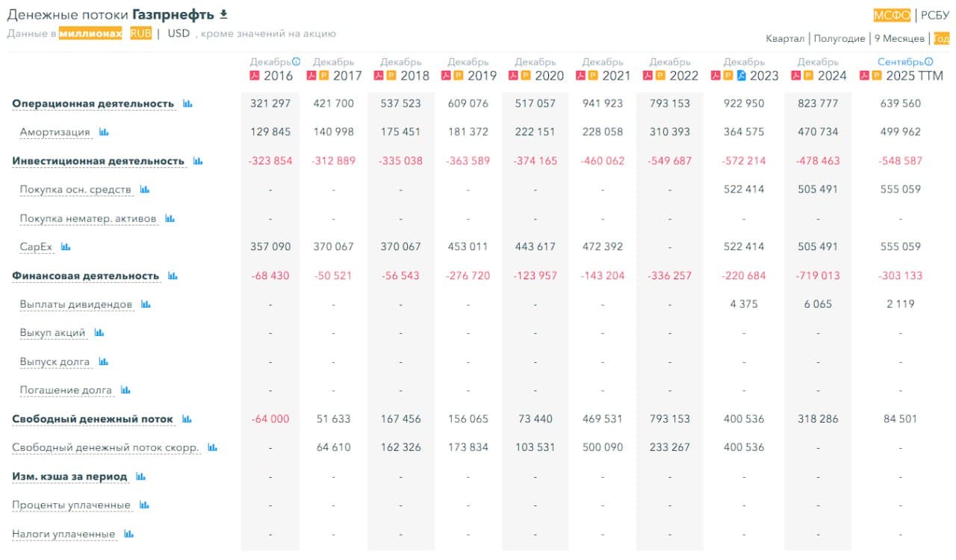This screenshot has width=956, height=560.
Task: Click the blue document icon for 2023
Action: [741, 75]
